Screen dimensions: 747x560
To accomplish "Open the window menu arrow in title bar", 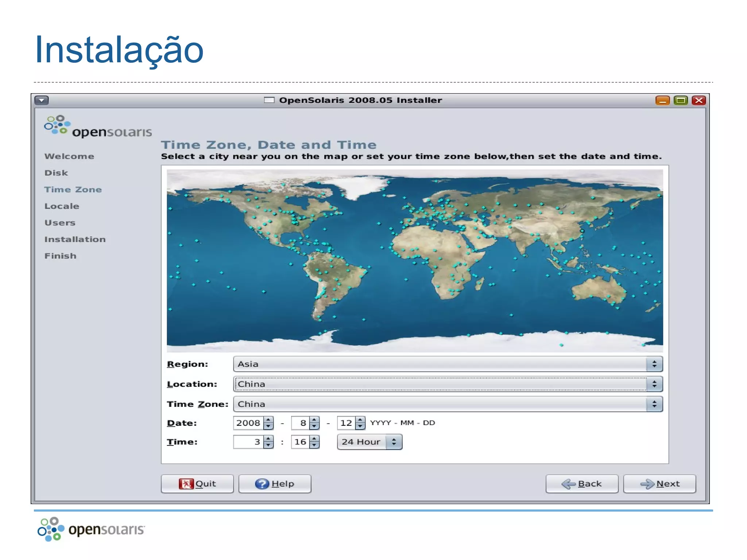I will [x=42, y=100].
